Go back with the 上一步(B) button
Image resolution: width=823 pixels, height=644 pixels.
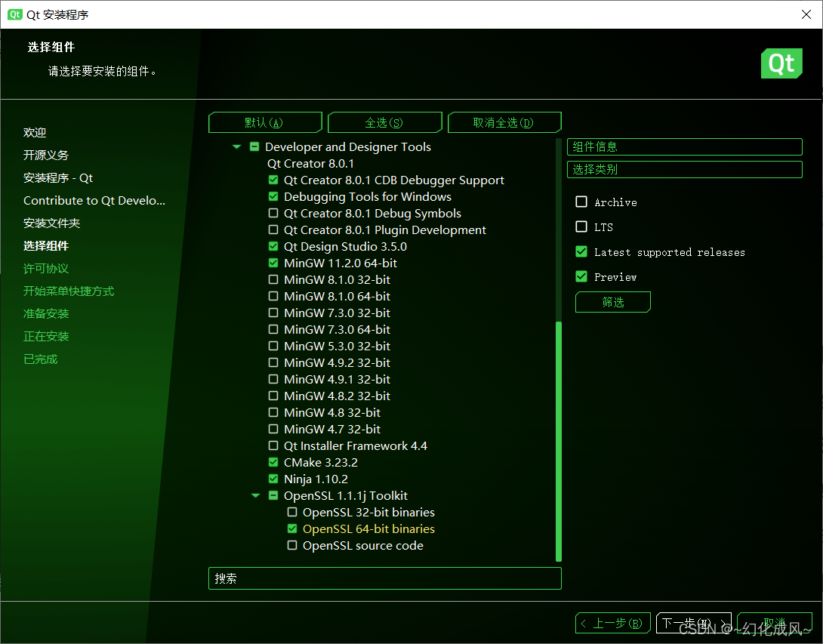pos(612,623)
